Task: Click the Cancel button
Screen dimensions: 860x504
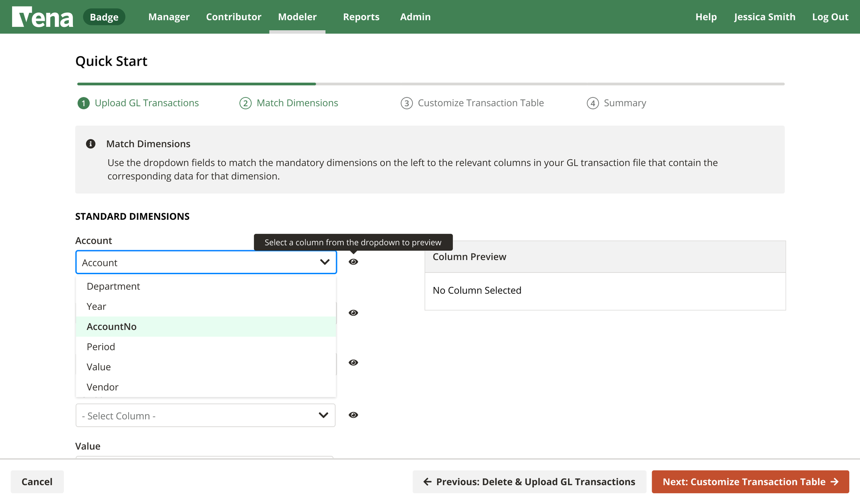Action: click(37, 482)
